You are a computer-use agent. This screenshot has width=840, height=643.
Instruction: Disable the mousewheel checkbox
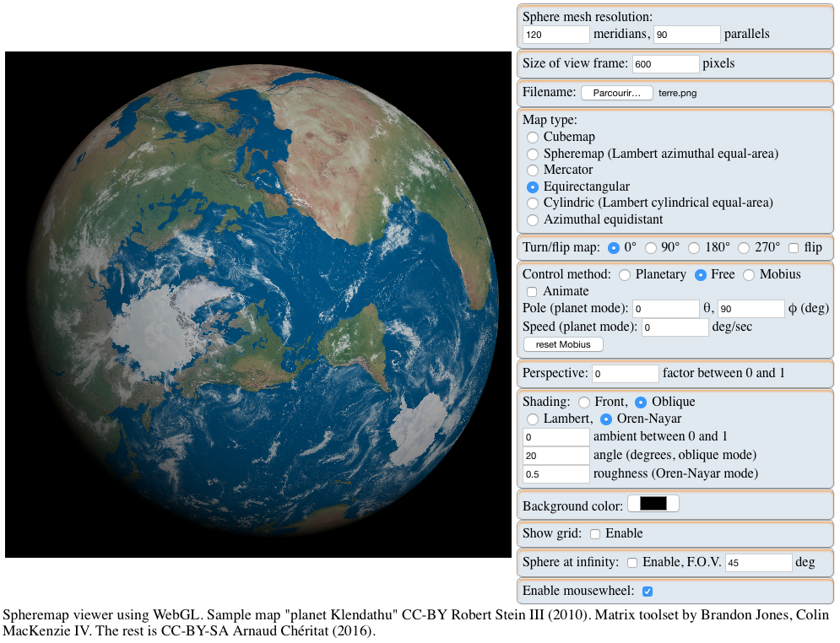click(x=648, y=592)
